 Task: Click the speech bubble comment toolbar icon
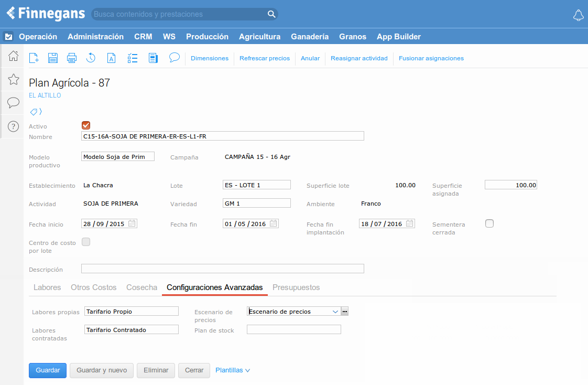(175, 58)
